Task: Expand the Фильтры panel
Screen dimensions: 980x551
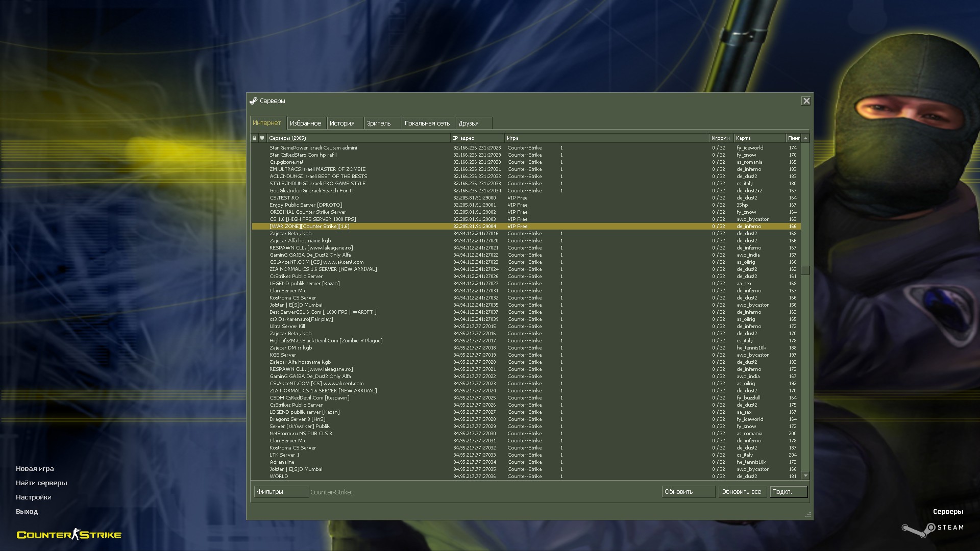Action: (281, 492)
